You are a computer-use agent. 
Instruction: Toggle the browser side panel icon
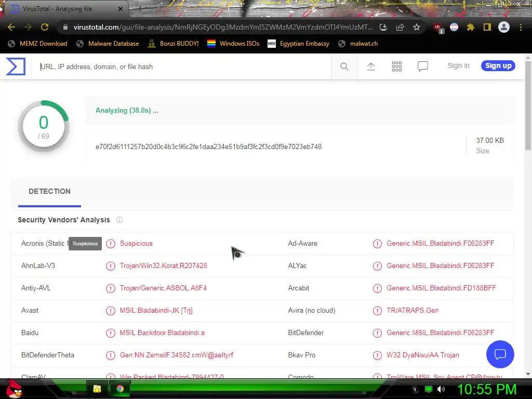point(487,27)
